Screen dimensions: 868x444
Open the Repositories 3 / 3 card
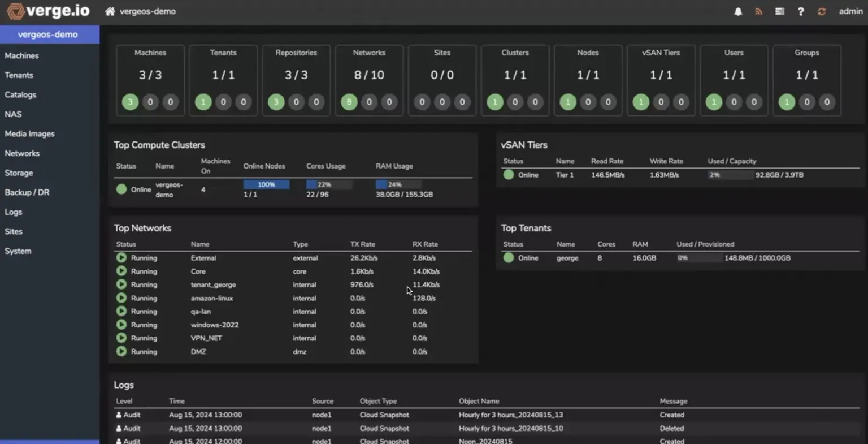coord(296,80)
